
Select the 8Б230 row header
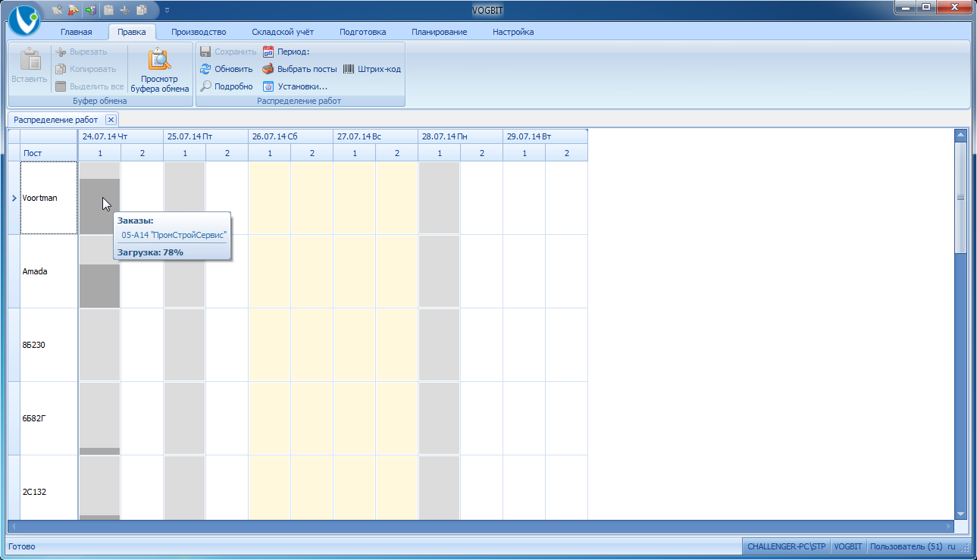click(x=49, y=345)
